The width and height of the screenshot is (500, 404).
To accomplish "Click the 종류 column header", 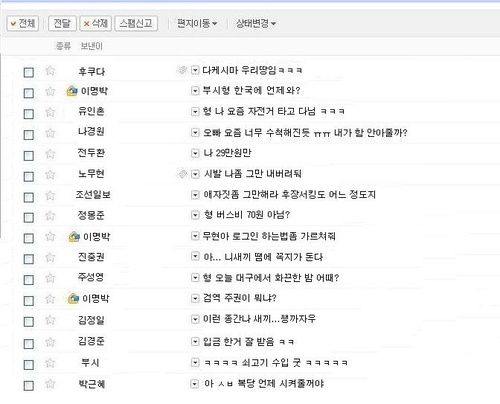I will [63, 46].
